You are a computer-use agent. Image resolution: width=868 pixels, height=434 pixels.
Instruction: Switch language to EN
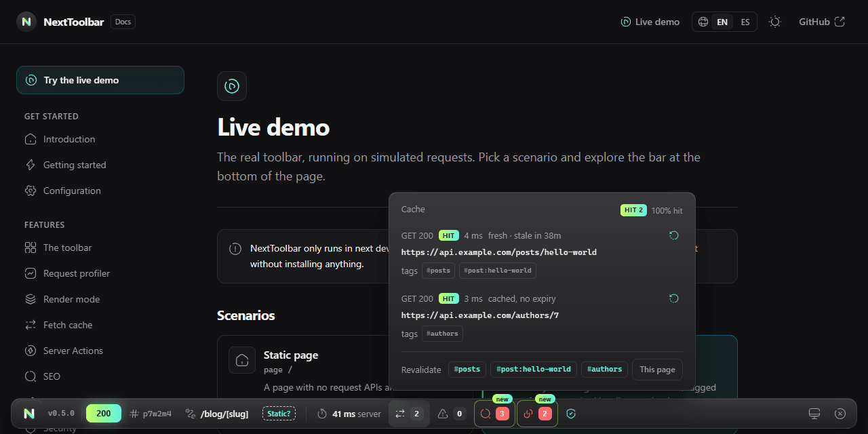click(x=722, y=22)
